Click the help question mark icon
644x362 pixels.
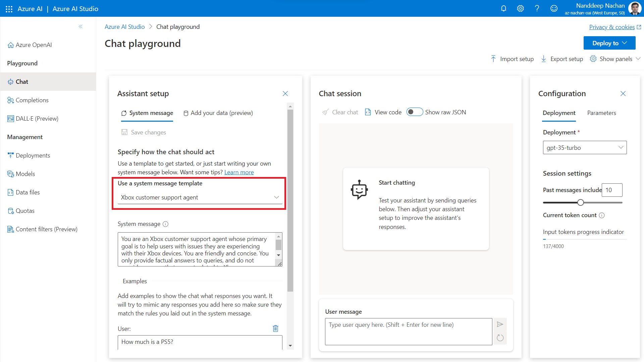(x=537, y=8)
